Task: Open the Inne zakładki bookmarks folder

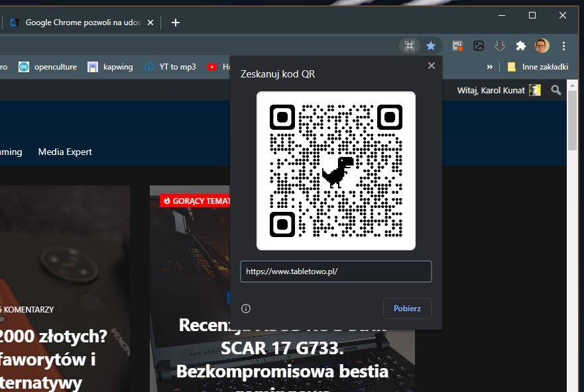Action: [x=538, y=67]
